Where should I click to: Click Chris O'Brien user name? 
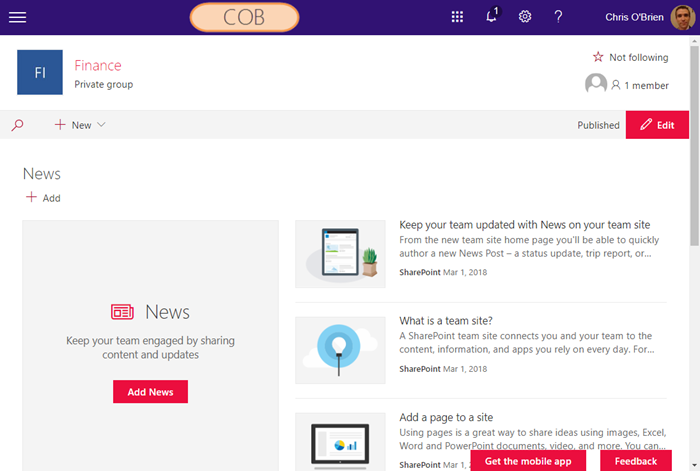[634, 17]
